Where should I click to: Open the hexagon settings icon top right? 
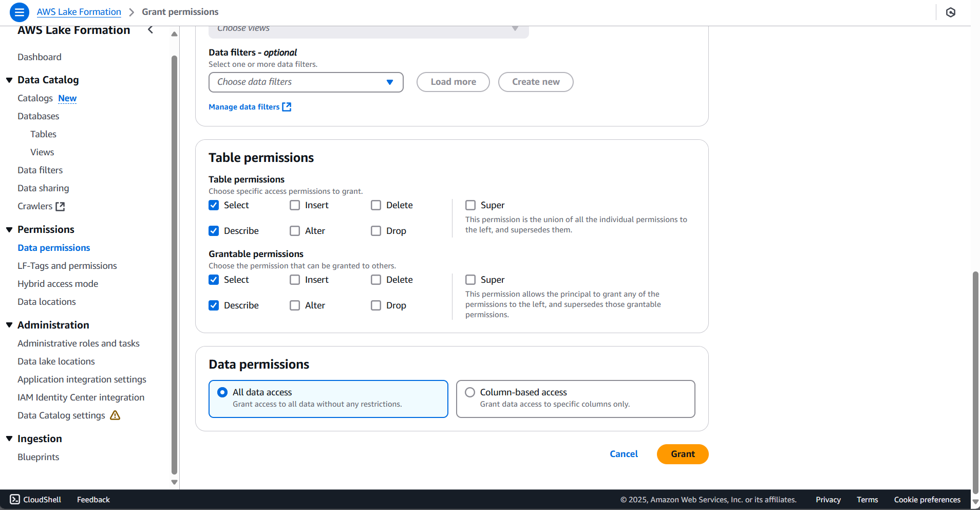[x=951, y=12]
